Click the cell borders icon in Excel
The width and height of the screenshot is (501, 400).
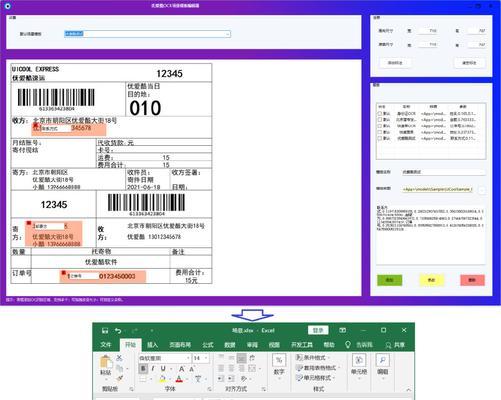coord(143,379)
